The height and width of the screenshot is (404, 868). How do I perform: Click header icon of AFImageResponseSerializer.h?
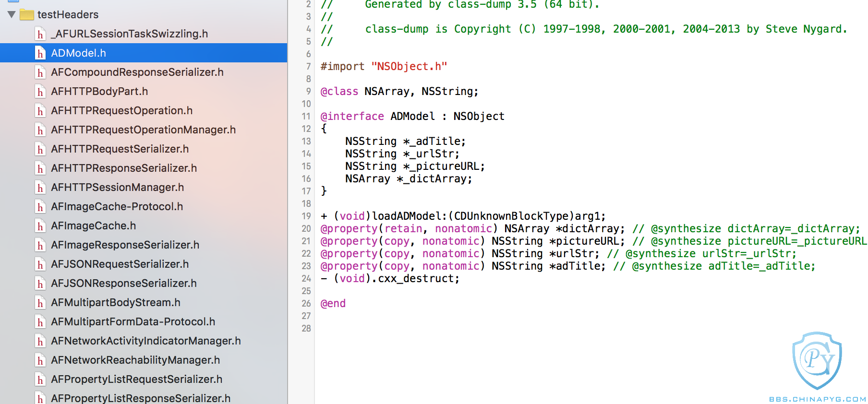click(x=40, y=245)
